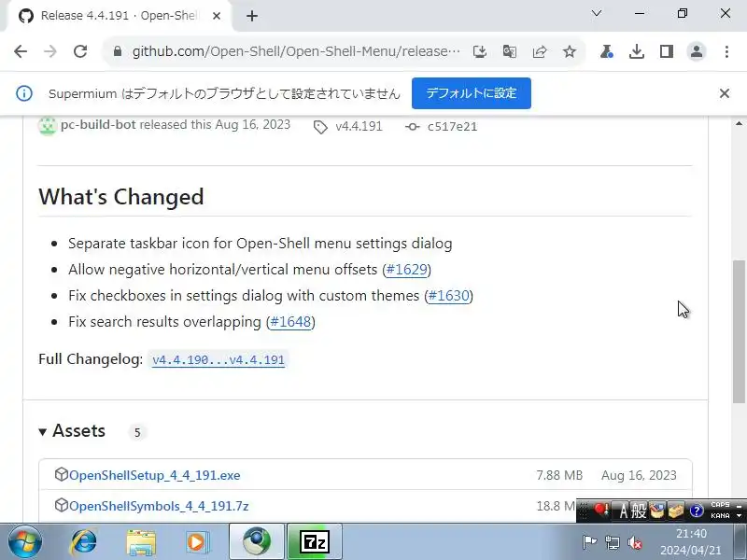Image resolution: width=747 pixels, height=560 pixels.
Task: Bookmark this page with the star icon
Action: tap(570, 51)
